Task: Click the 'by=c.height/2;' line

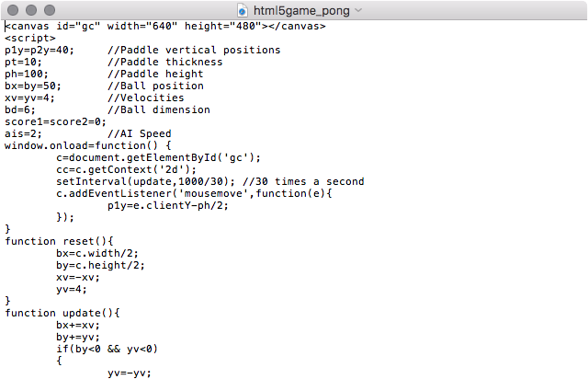Action: click(x=100, y=265)
